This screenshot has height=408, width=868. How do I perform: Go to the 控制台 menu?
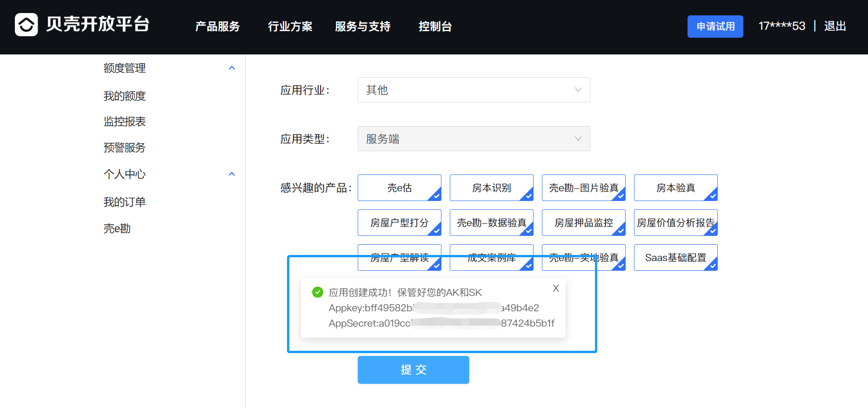(435, 27)
